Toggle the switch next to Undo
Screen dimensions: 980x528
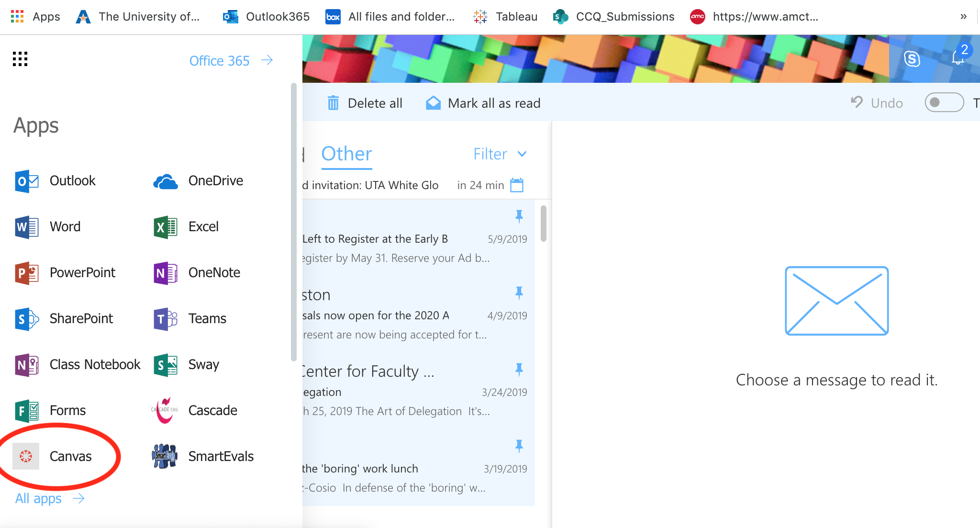point(944,102)
